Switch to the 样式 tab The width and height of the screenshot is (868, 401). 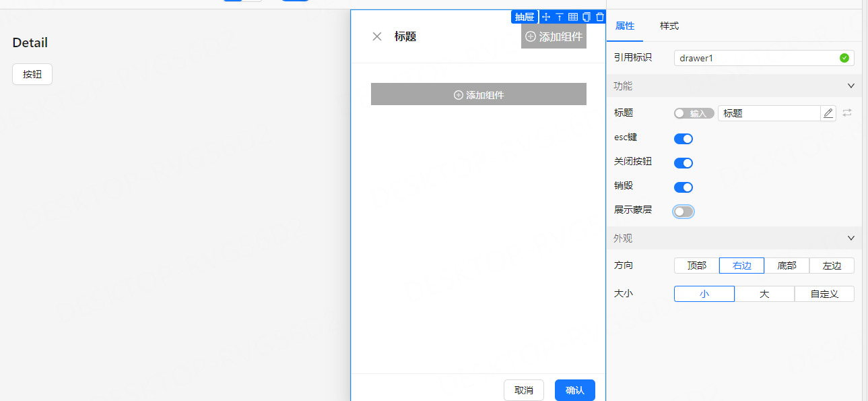pos(669,26)
